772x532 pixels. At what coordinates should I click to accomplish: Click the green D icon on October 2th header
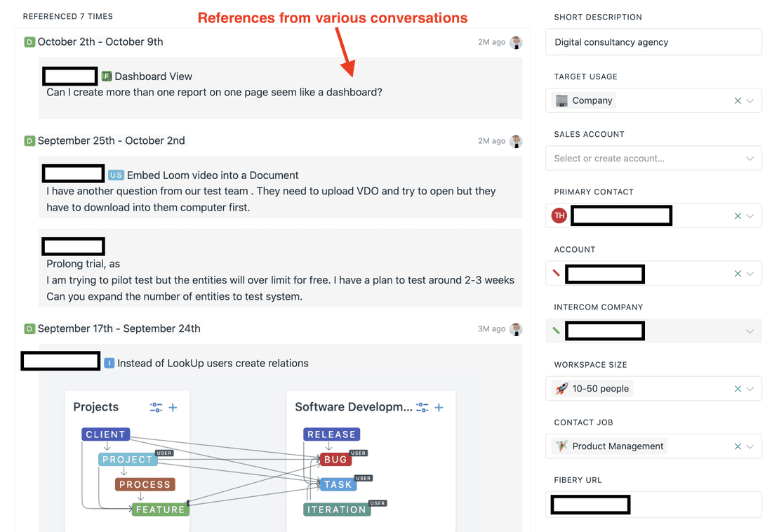[29, 42]
